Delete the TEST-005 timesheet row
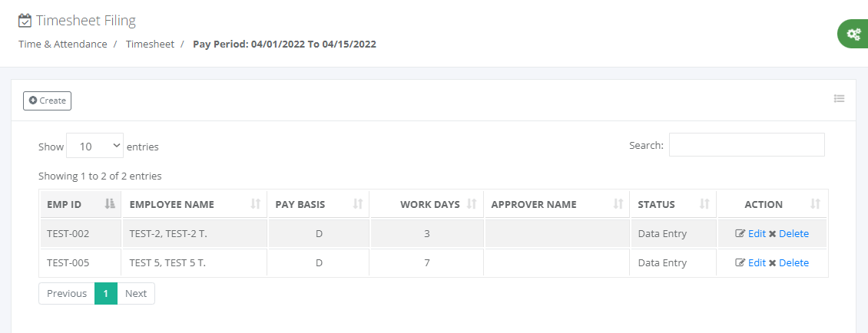868x333 pixels. coord(789,262)
